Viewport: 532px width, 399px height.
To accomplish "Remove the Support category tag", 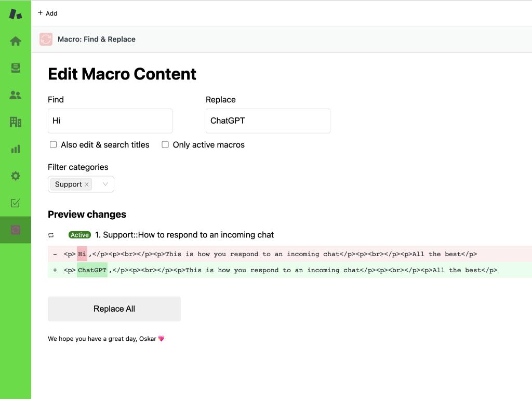I will 87,184.
